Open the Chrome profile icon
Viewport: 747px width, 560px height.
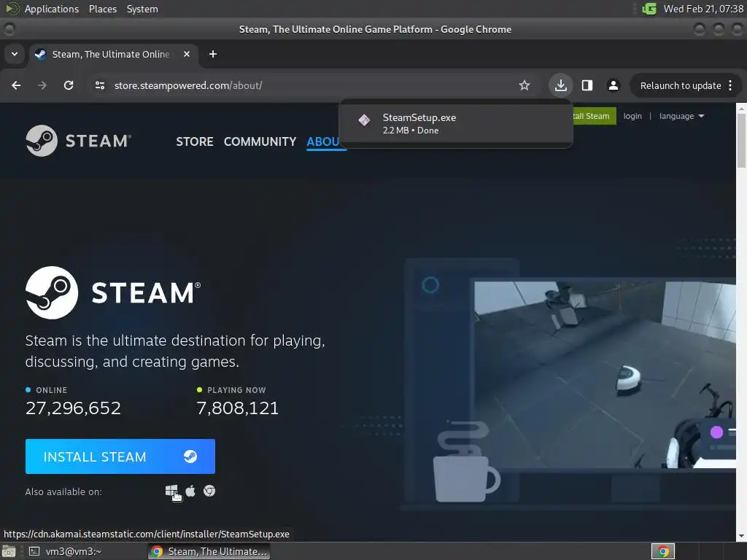tap(613, 85)
